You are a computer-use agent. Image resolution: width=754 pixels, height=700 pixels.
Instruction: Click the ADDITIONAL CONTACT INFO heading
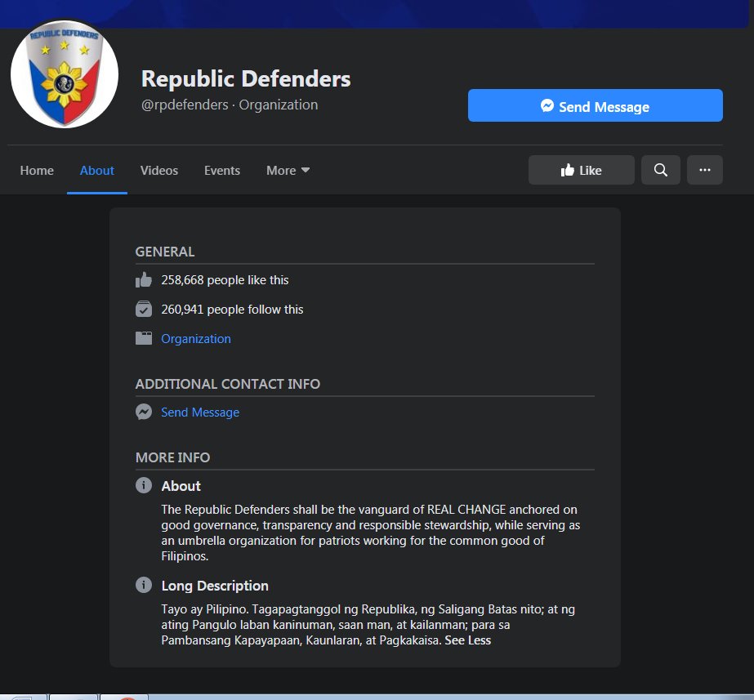point(227,384)
